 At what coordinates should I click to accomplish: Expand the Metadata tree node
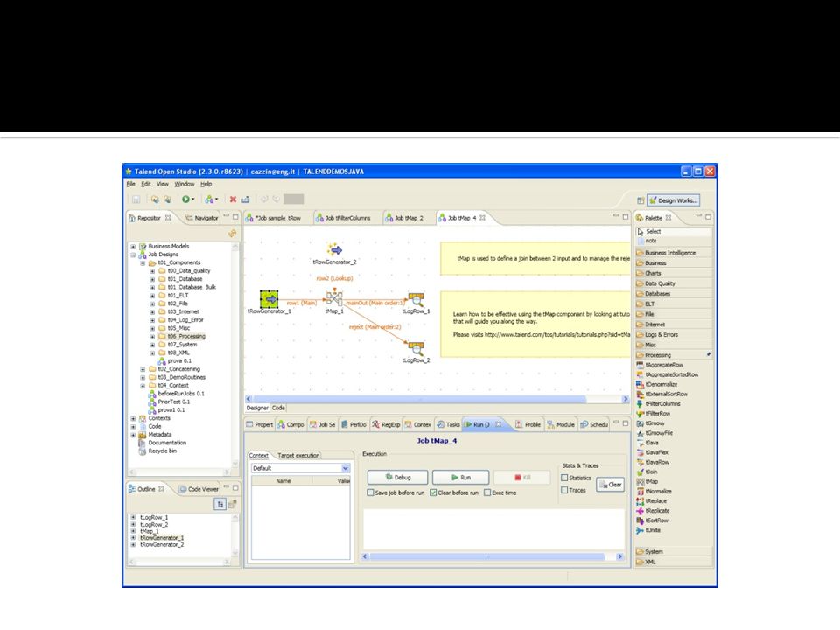pyautogui.click(x=133, y=435)
